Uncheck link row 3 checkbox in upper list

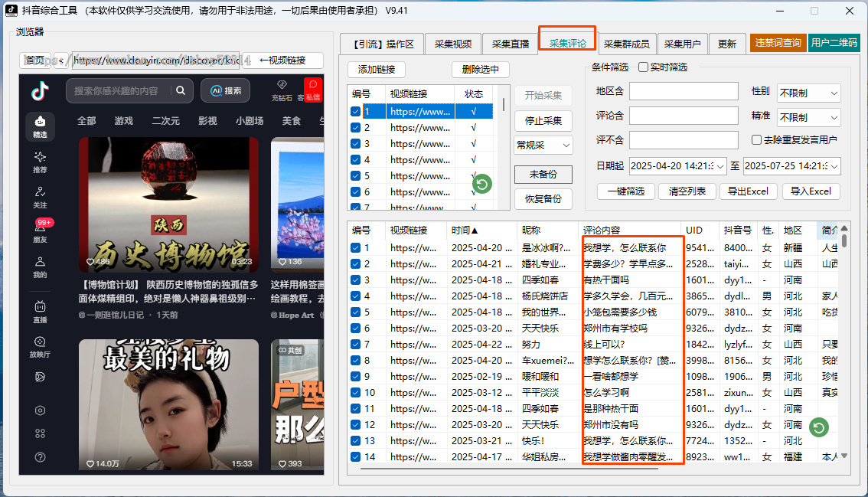pyautogui.click(x=355, y=143)
